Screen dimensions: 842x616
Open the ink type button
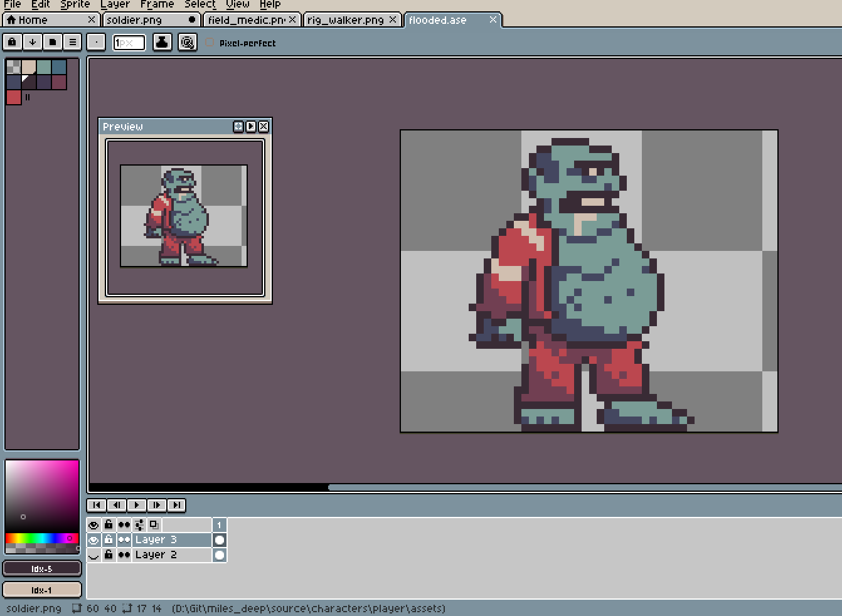point(162,42)
